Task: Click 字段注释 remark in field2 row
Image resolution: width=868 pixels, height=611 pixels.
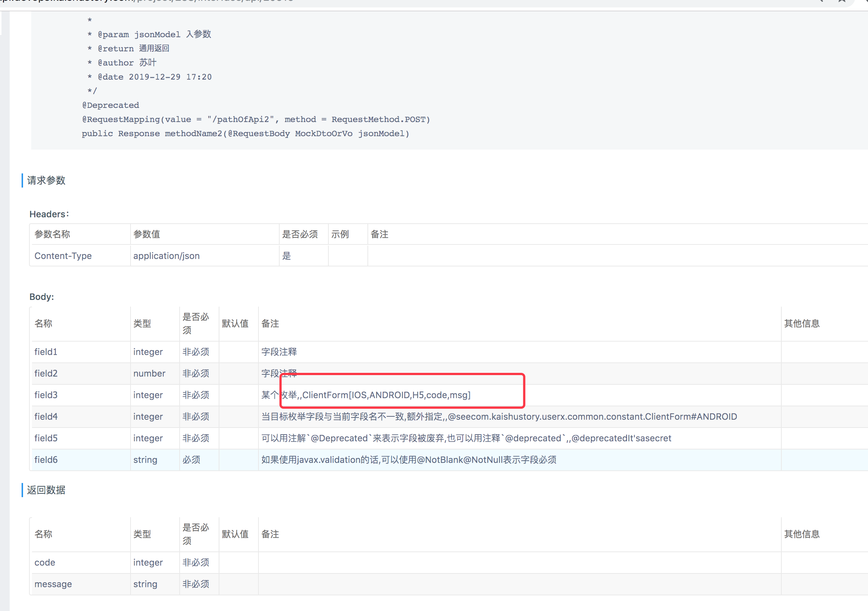Action: [x=279, y=374]
